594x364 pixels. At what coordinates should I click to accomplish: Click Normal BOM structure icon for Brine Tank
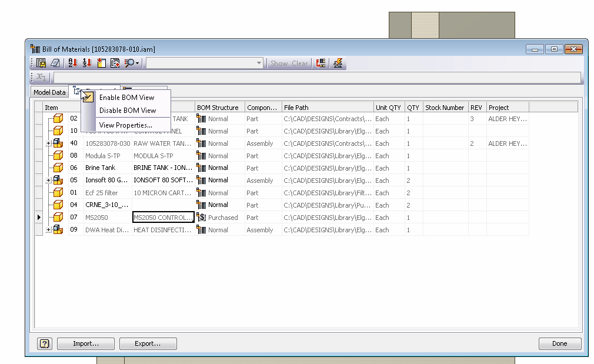click(x=201, y=168)
